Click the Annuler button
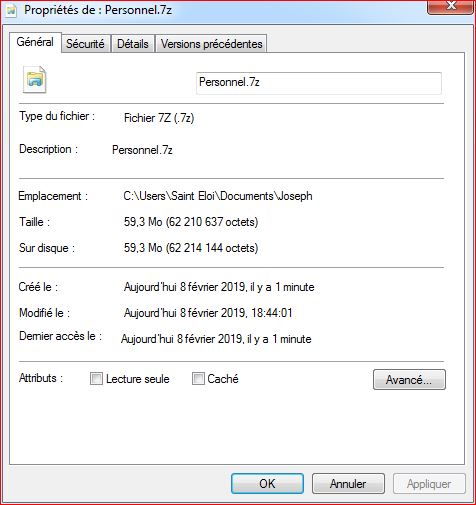The width and height of the screenshot is (476, 505). click(x=348, y=484)
